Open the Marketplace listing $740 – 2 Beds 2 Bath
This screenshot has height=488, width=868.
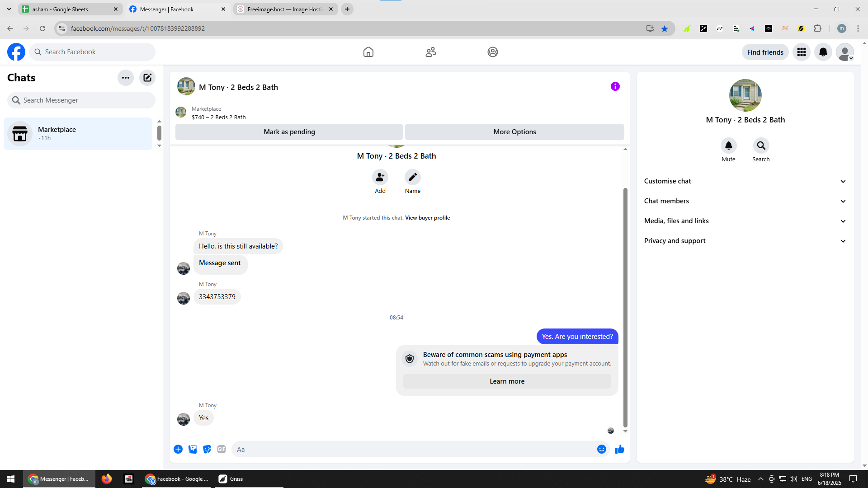click(x=219, y=117)
